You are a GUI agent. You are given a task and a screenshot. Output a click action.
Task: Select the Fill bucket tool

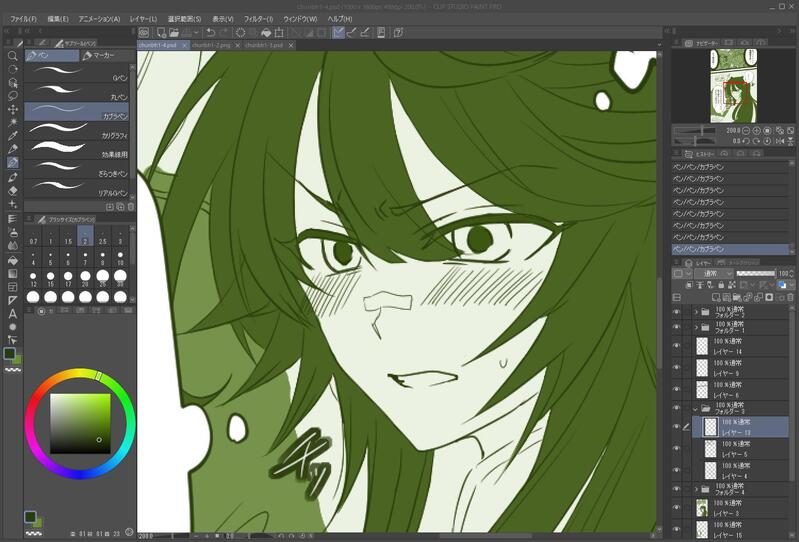tap(13, 260)
